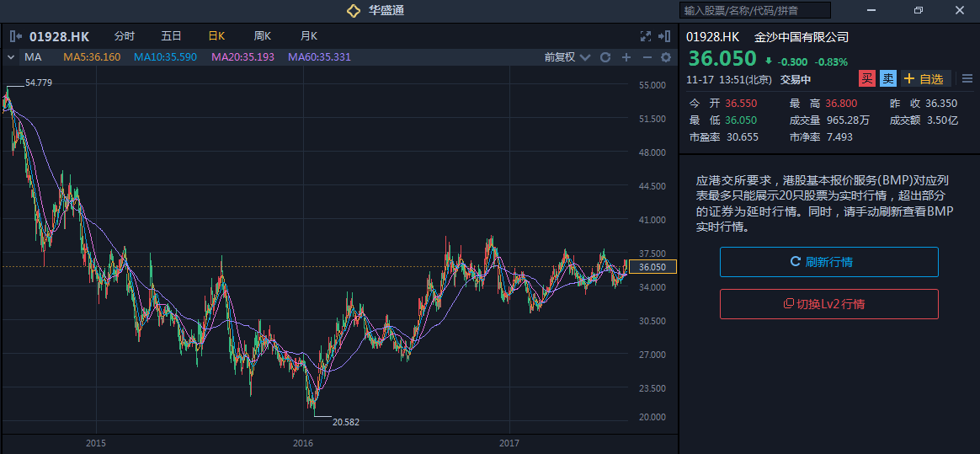Expand the MA indicator chevron
The width and height of the screenshot is (980, 454).
tap(11, 57)
